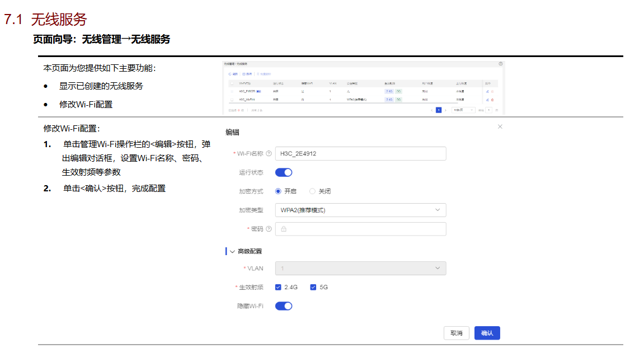This screenshot has width=644, height=348.
Task: Open the VLAN dropdown
Action: pos(360,269)
